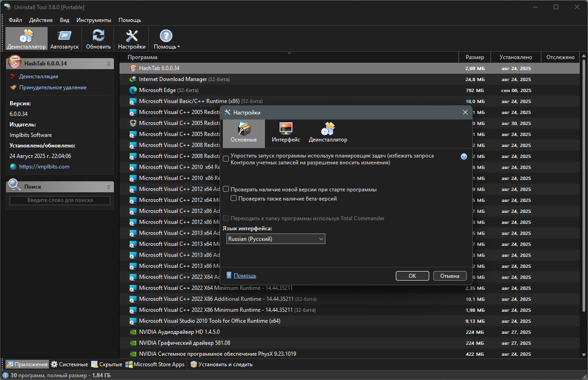Click the magnifier icon in Поиск panel
588x380 pixels.
pos(15,185)
